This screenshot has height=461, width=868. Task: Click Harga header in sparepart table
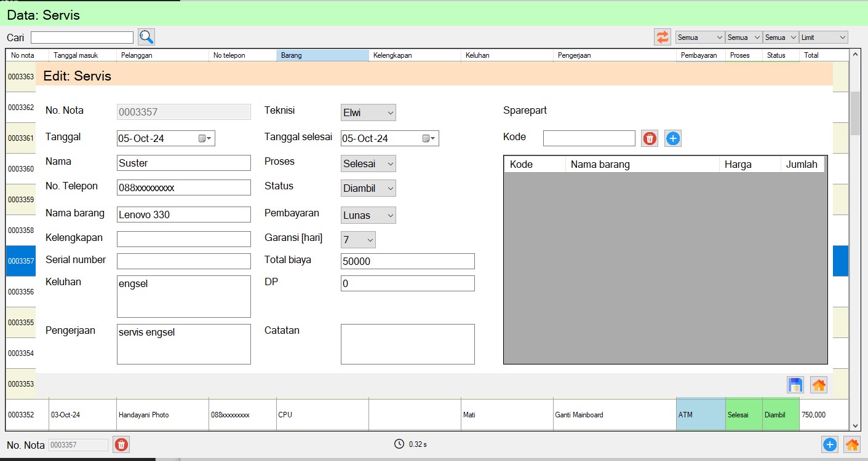[x=751, y=164]
